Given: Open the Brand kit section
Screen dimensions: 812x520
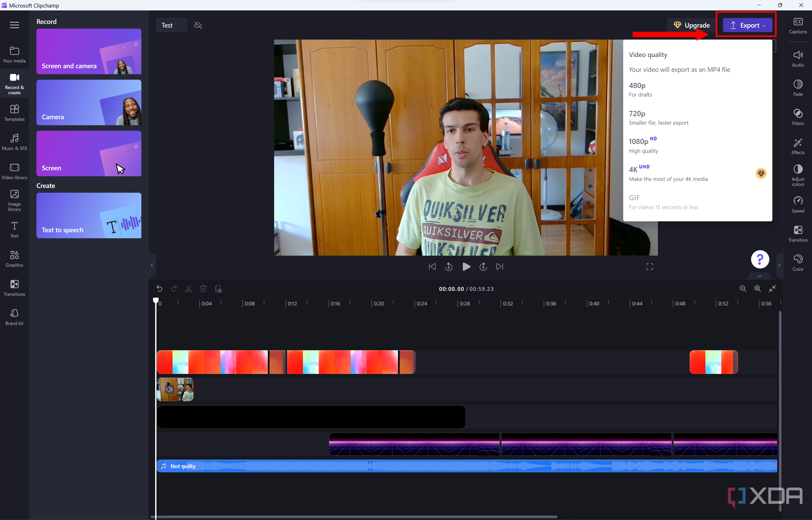Looking at the screenshot, I should point(15,317).
